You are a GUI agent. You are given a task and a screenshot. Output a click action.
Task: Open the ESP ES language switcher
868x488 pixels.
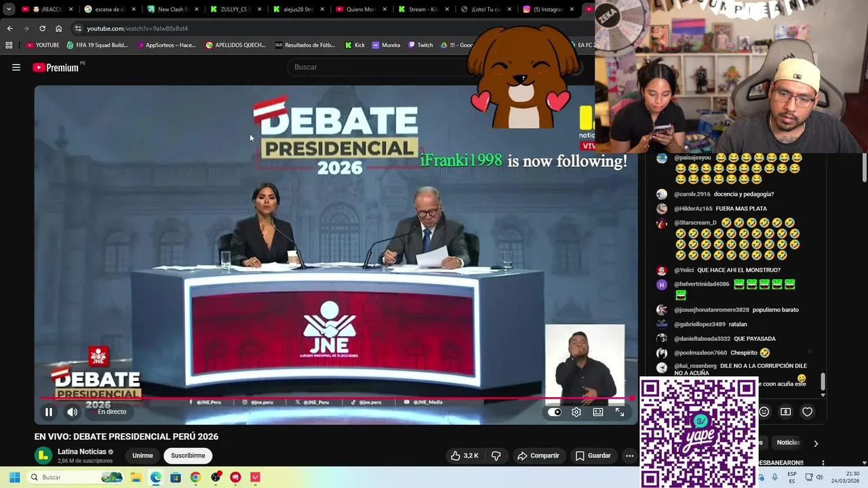click(x=791, y=477)
